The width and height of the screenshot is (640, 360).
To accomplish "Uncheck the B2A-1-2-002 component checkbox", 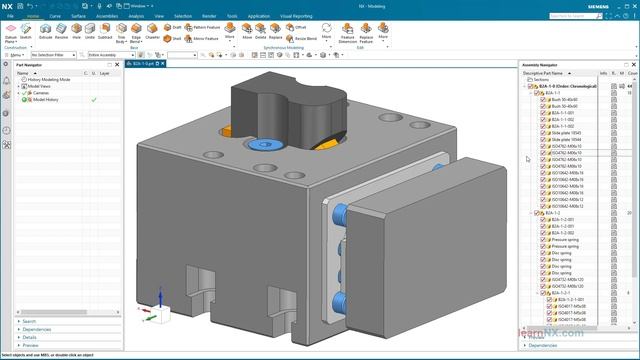I will (543, 233).
